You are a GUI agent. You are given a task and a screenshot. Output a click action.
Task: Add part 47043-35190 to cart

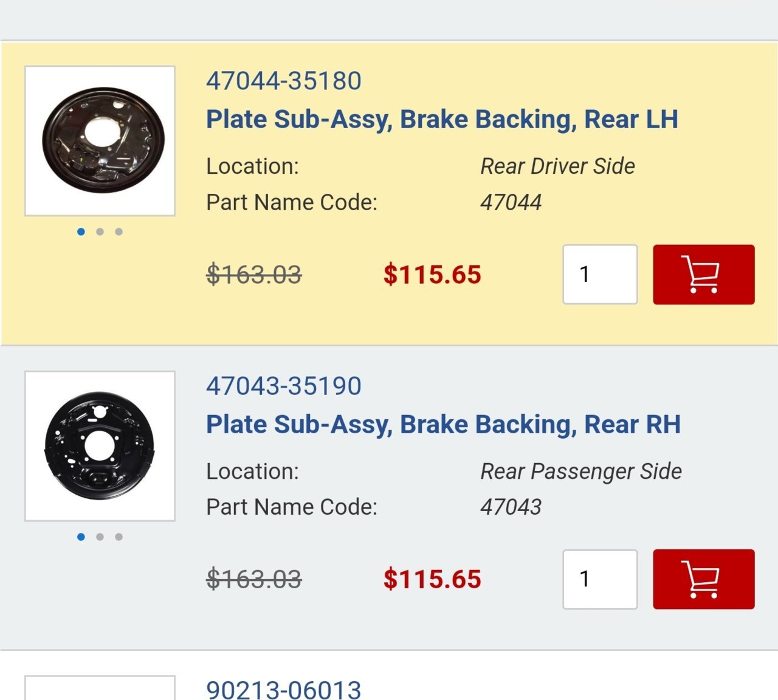704,579
